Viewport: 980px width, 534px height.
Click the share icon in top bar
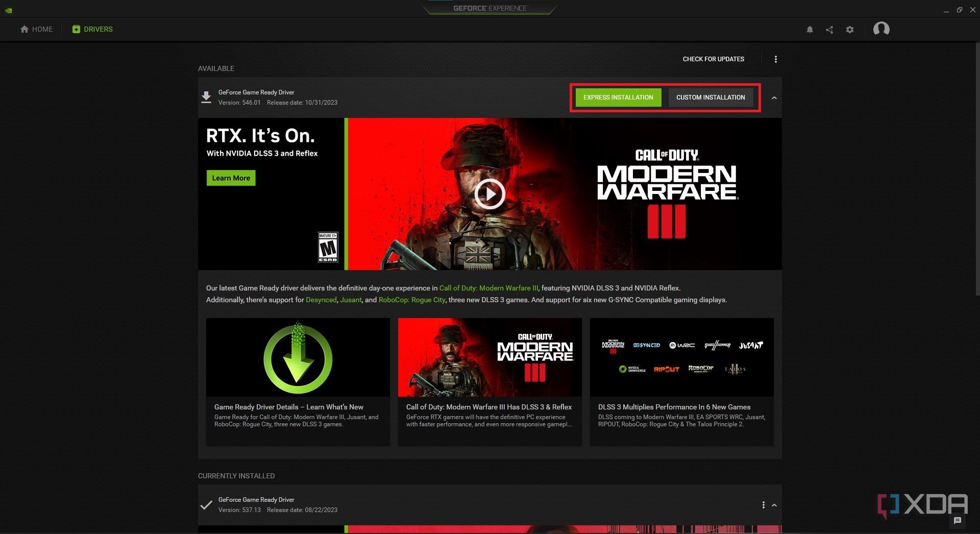click(829, 30)
